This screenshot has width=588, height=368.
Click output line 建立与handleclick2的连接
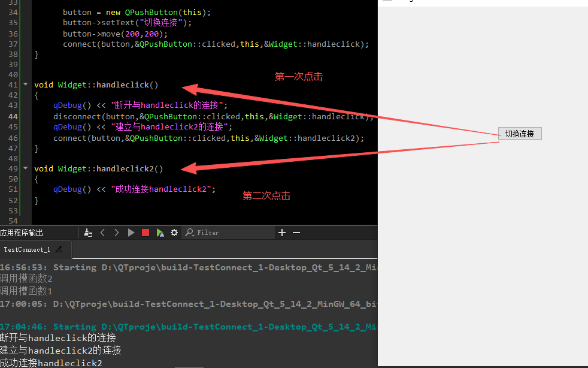click(x=60, y=351)
